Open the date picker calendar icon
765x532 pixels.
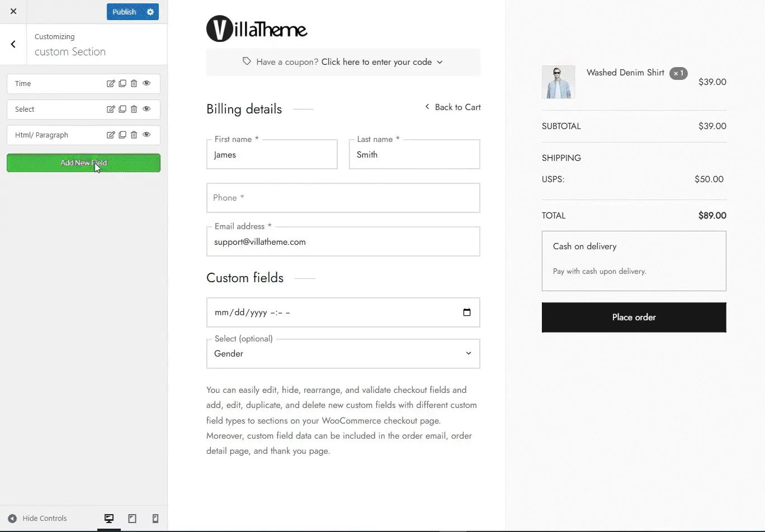(467, 312)
